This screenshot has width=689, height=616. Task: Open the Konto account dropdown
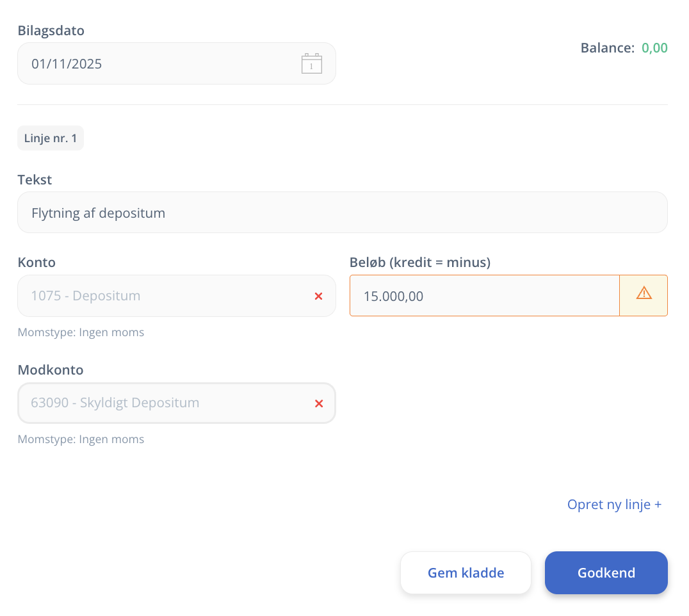pyautogui.click(x=160, y=296)
